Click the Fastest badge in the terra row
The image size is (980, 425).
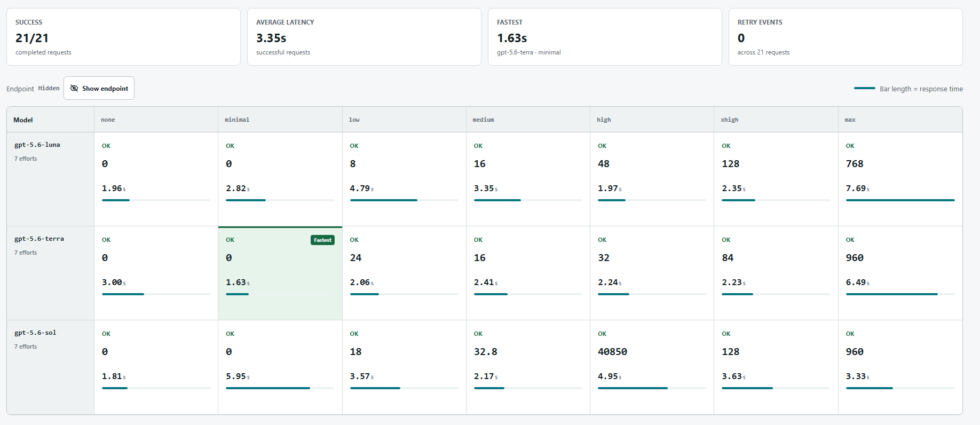[322, 240]
